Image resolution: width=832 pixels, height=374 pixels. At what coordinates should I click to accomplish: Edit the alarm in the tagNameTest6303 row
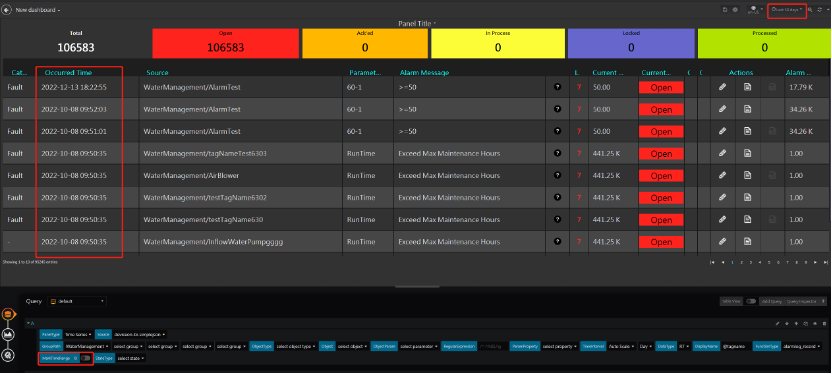[722, 153]
